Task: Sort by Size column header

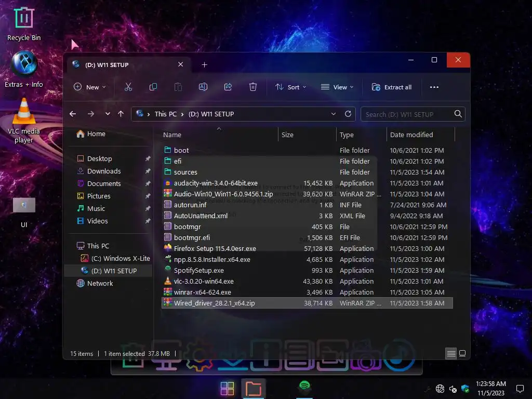Action: point(287,135)
